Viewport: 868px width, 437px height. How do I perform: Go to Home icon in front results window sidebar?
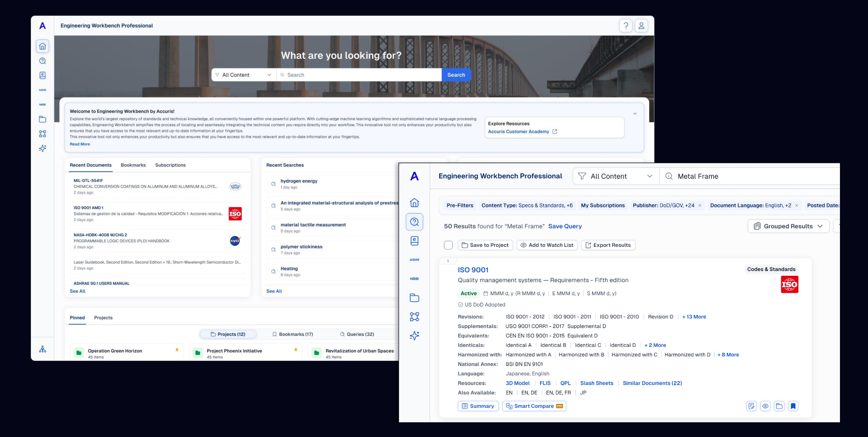click(415, 203)
